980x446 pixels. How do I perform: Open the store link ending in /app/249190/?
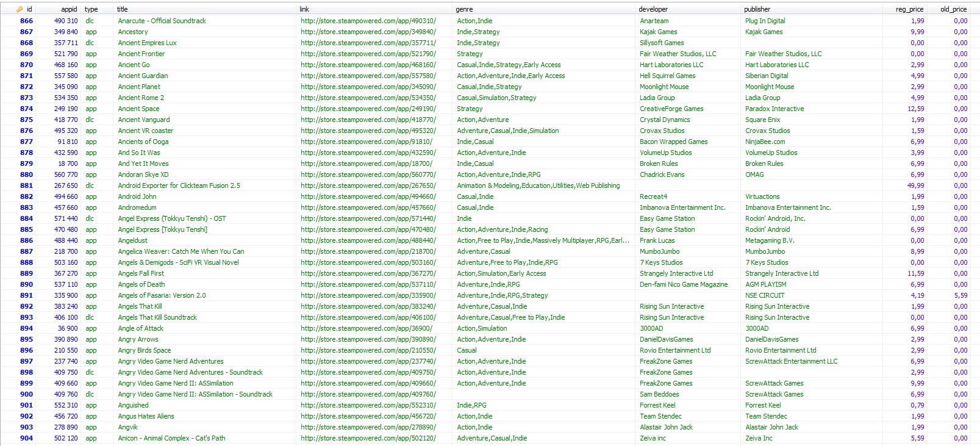368,109
